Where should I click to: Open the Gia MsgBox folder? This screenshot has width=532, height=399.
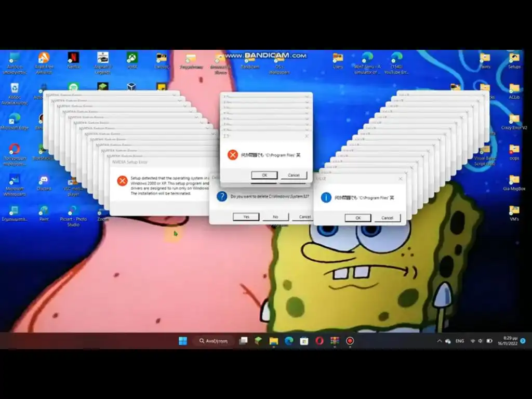pyautogui.click(x=514, y=182)
